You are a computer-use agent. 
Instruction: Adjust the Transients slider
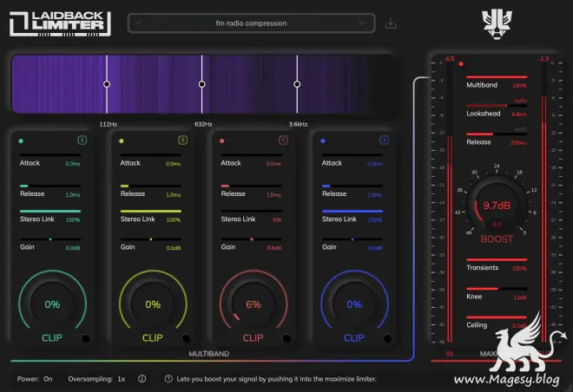click(497, 259)
